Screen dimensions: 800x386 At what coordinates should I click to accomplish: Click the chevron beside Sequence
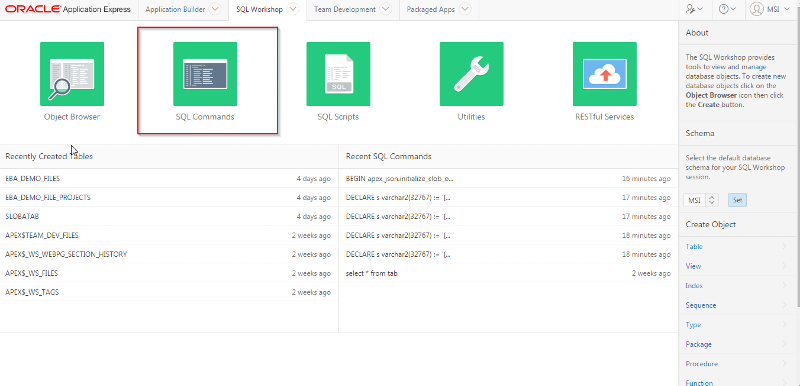coord(784,305)
